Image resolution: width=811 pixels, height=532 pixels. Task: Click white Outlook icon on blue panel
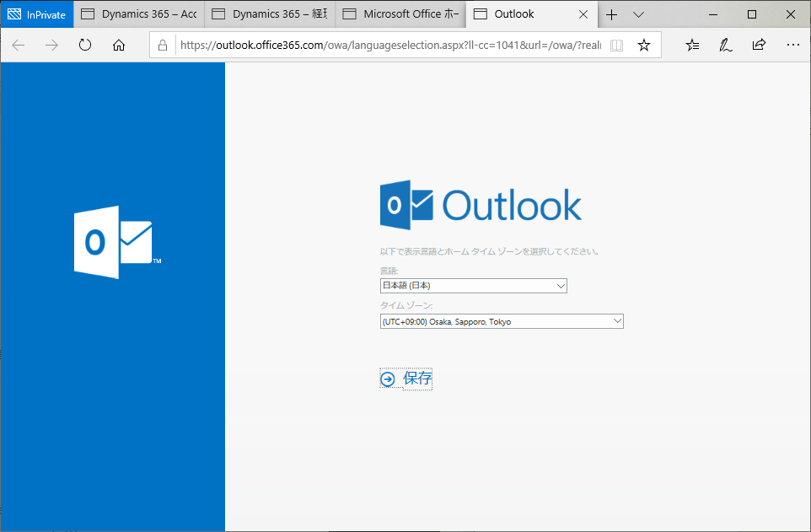point(117,242)
